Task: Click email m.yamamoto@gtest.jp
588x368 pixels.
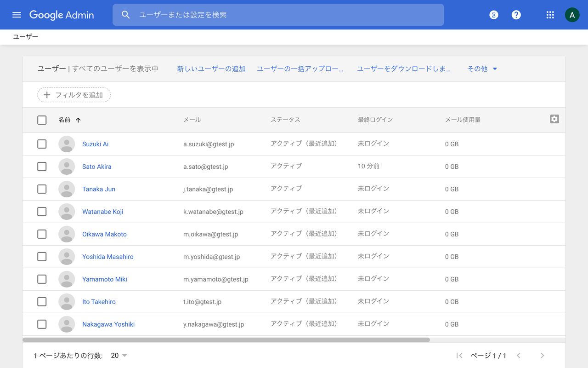Action: [x=216, y=279]
